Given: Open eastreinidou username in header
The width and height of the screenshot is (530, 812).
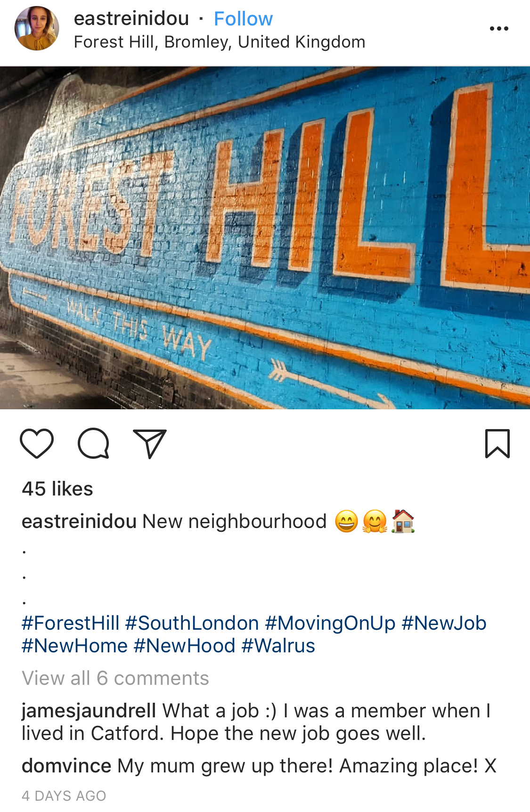Looking at the screenshot, I should (131, 19).
